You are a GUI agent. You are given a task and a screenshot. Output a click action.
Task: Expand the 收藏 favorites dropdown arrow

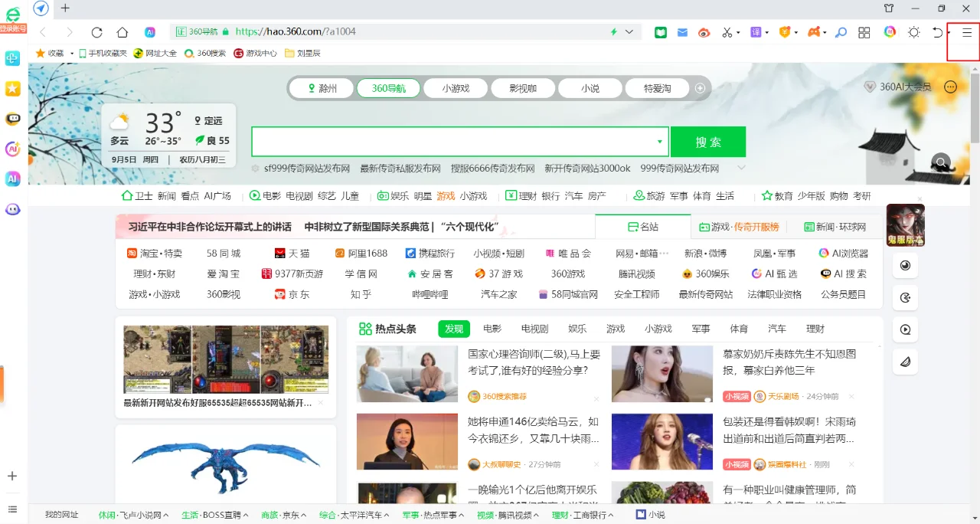(72, 54)
